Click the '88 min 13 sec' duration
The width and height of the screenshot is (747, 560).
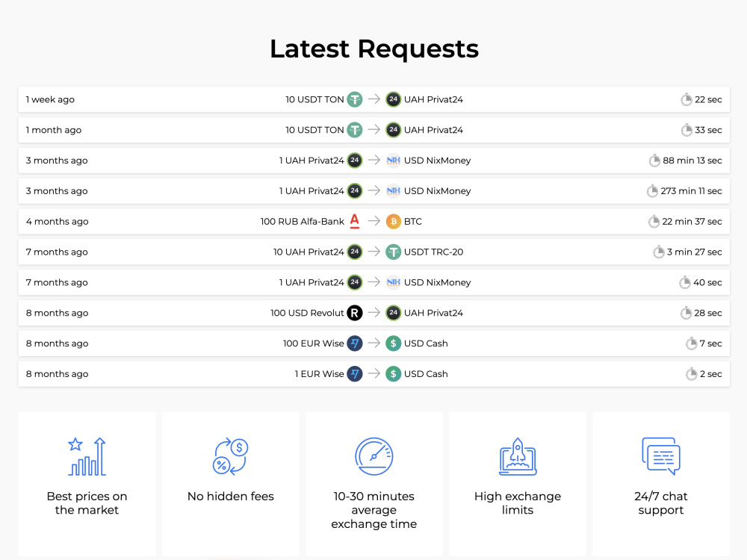692,161
